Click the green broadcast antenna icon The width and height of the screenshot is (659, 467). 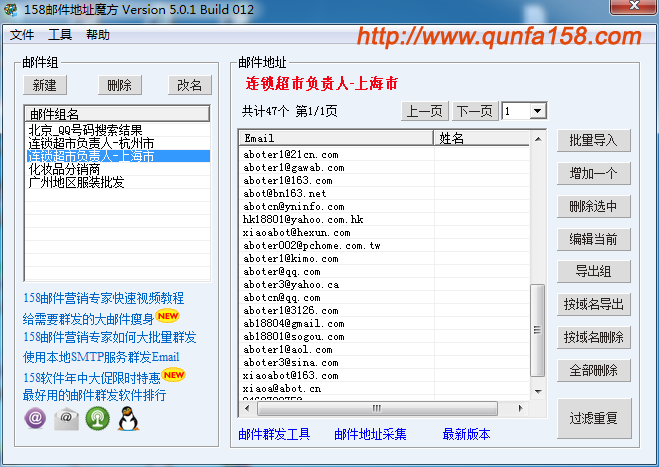click(98, 419)
